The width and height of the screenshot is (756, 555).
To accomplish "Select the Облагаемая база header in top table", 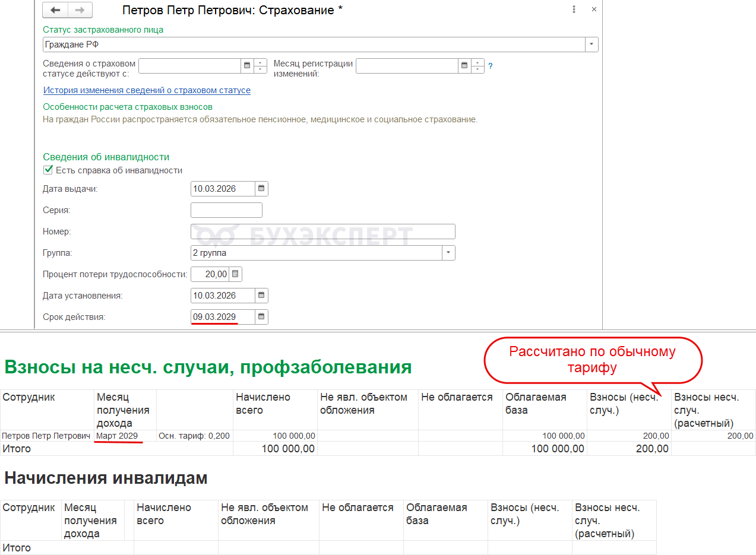I will 545,410.
